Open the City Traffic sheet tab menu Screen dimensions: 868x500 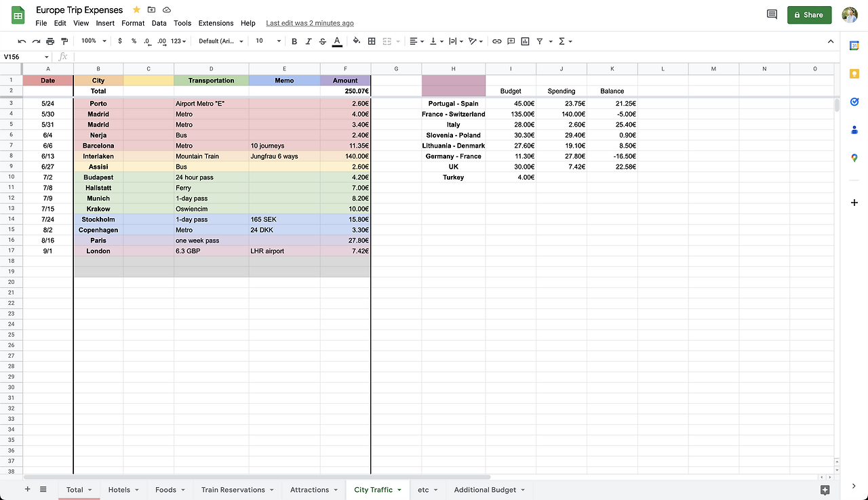397,489
